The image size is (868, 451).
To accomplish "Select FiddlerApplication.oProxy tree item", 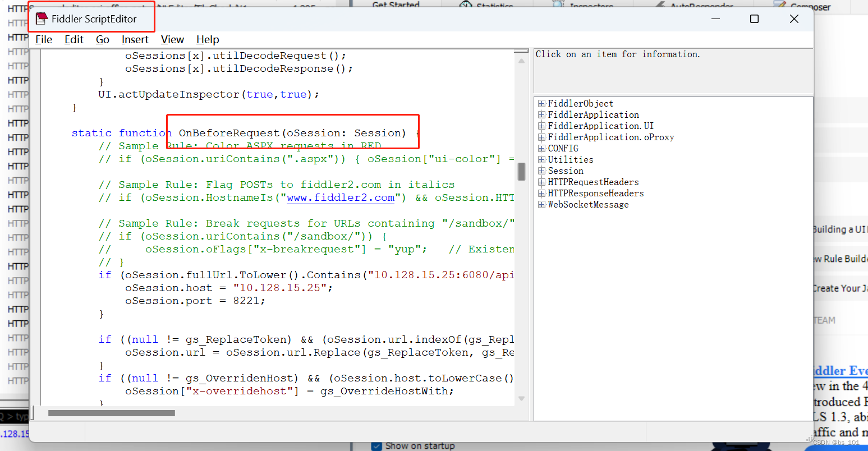I will (611, 137).
